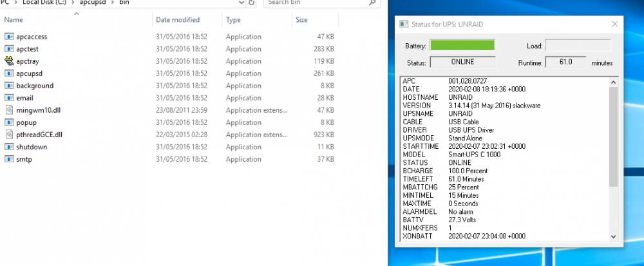This screenshot has width=644, height=266.
Task: Click the 22/03/2015 02:28 date
Action: coord(182,135)
